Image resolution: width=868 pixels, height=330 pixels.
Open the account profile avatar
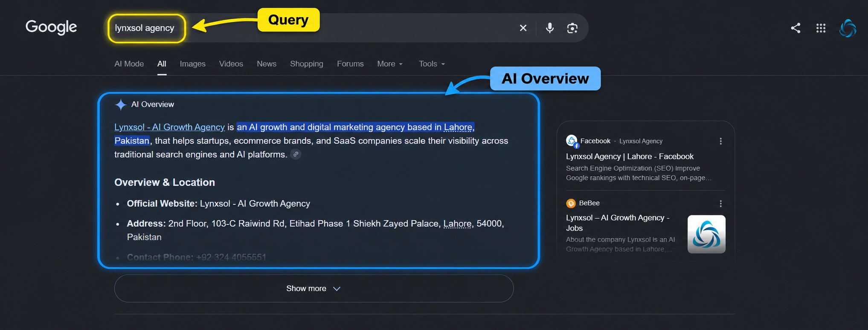point(848,28)
